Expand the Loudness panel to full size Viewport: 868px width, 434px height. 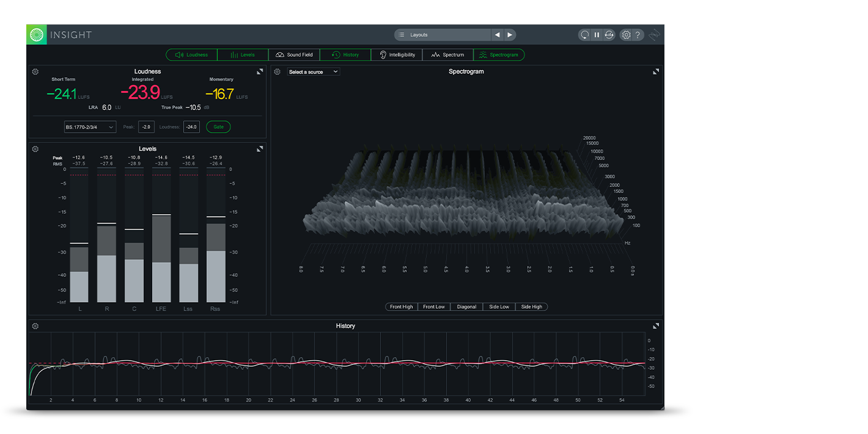(x=260, y=72)
